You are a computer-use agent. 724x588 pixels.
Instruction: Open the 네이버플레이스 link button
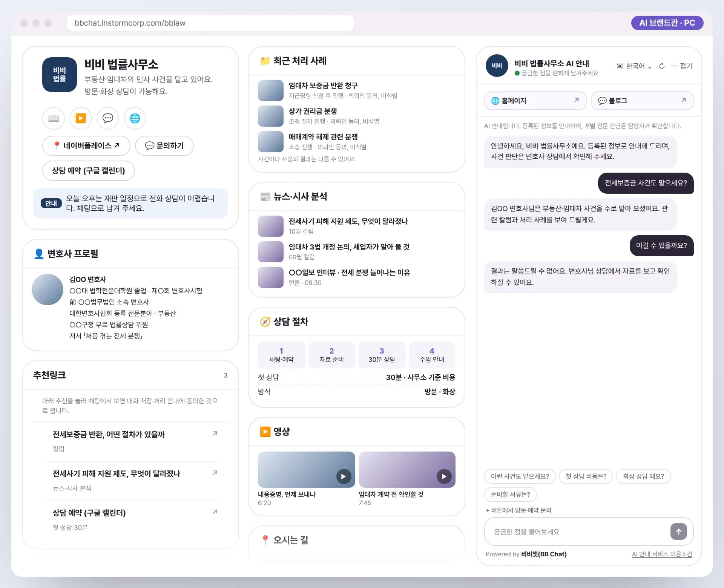click(86, 146)
